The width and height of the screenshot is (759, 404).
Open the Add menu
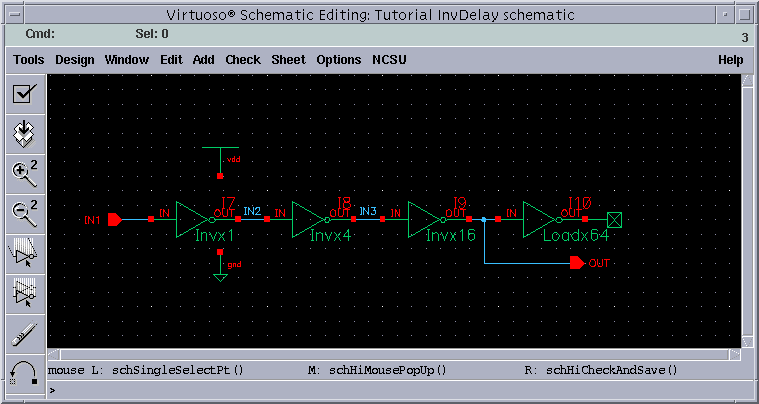pyautogui.click(x=203, y=60)
